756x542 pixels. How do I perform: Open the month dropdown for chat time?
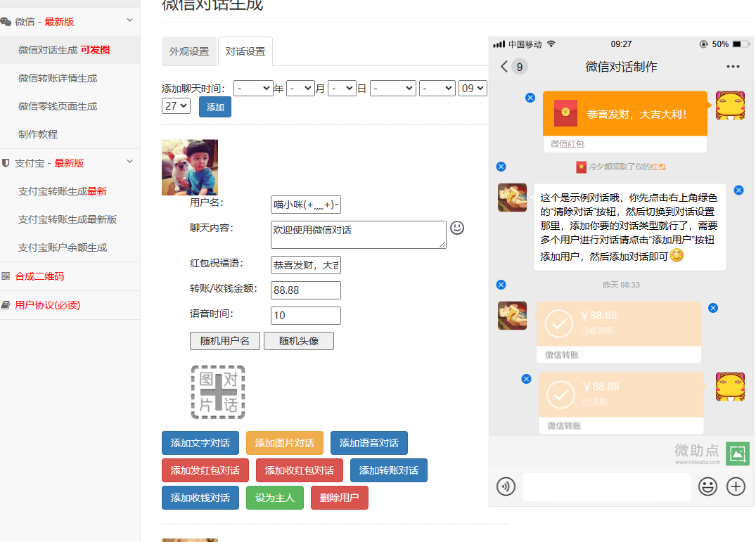pos(300,88)
